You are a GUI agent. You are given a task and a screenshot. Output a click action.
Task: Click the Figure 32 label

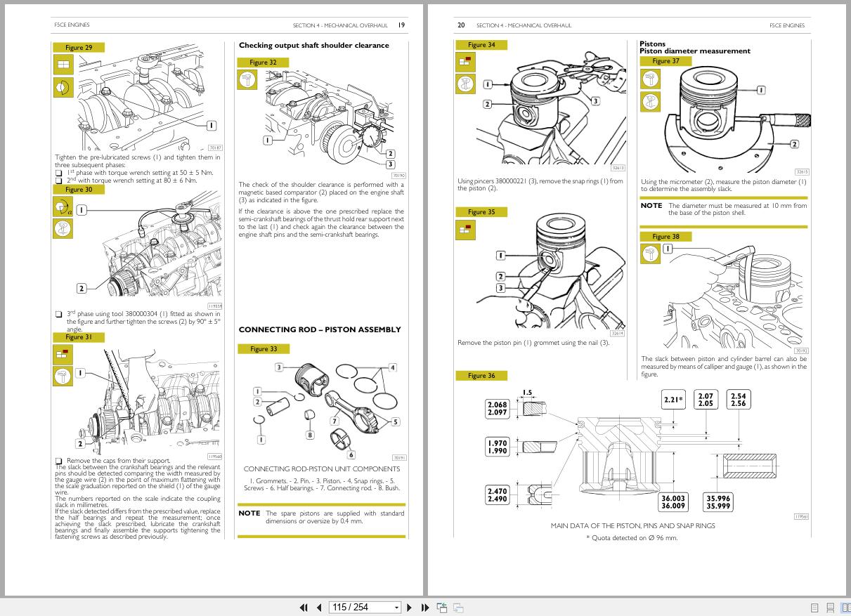pos(264,63)
